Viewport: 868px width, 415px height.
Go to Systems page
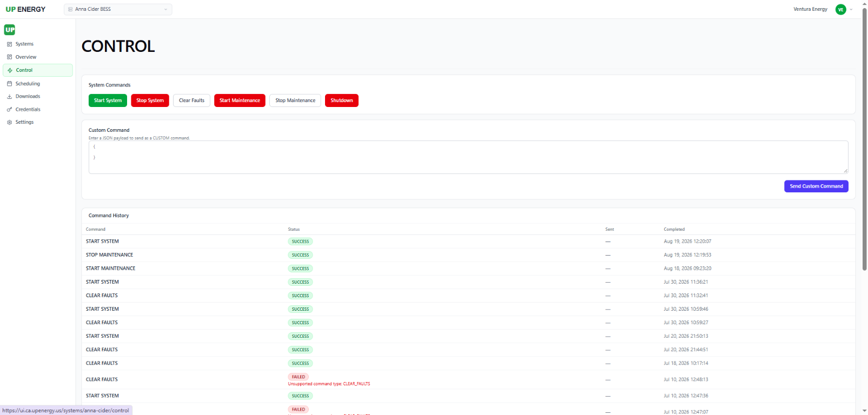pos(38,44)
